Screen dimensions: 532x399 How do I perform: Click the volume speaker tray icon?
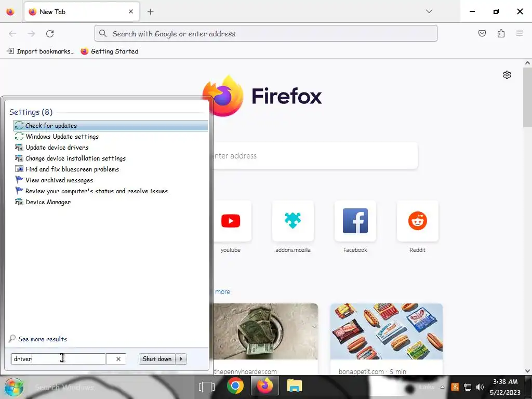[480, 387]
